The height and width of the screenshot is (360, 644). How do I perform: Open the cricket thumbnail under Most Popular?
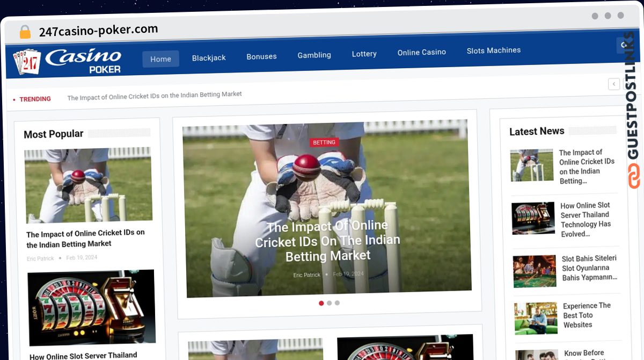tap(89, 185)
